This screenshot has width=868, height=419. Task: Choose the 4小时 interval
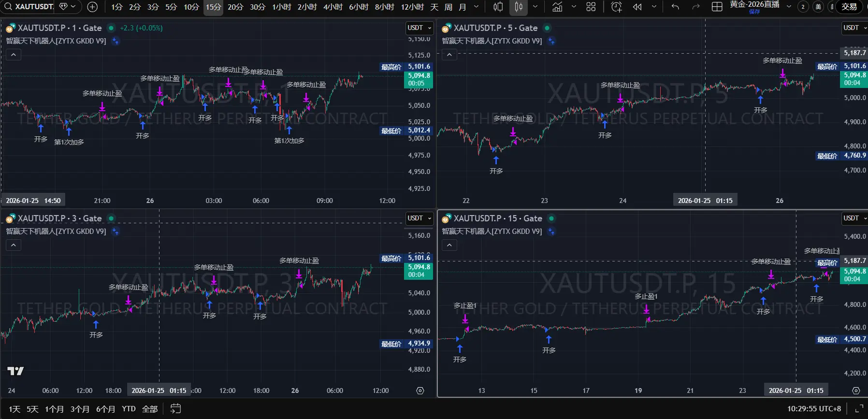coord(333,7)
